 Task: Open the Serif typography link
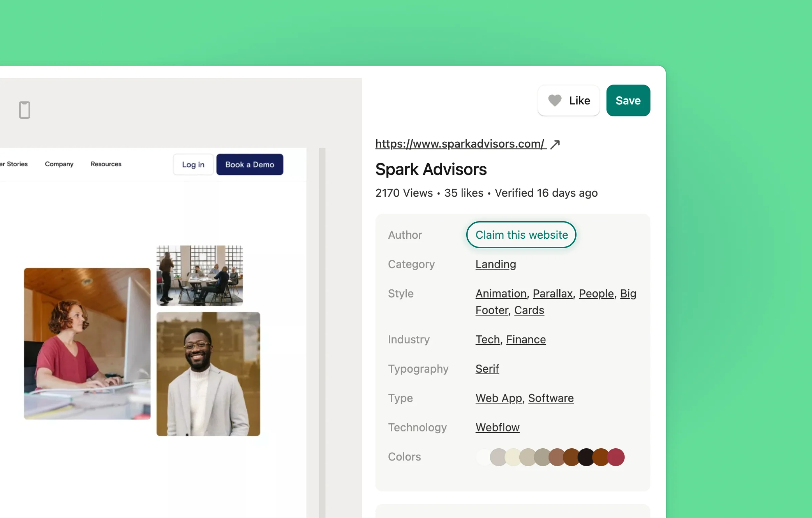click(x=487, y=369)
